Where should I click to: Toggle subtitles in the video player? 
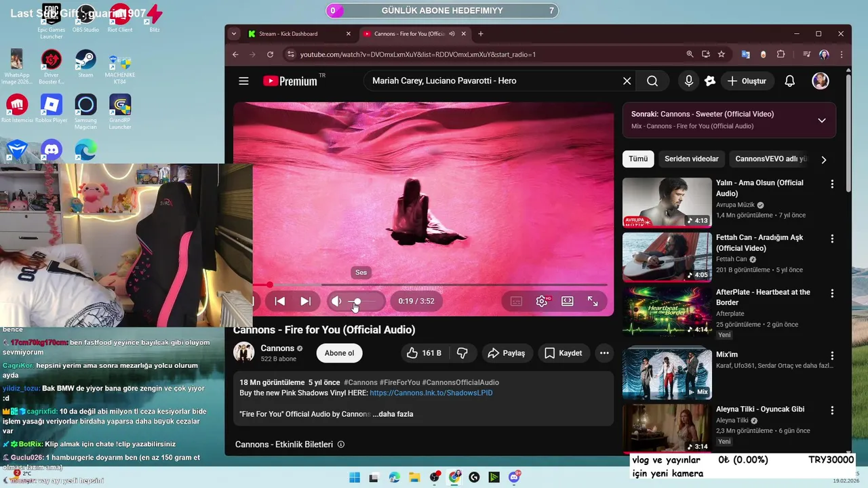click(516, 301)
